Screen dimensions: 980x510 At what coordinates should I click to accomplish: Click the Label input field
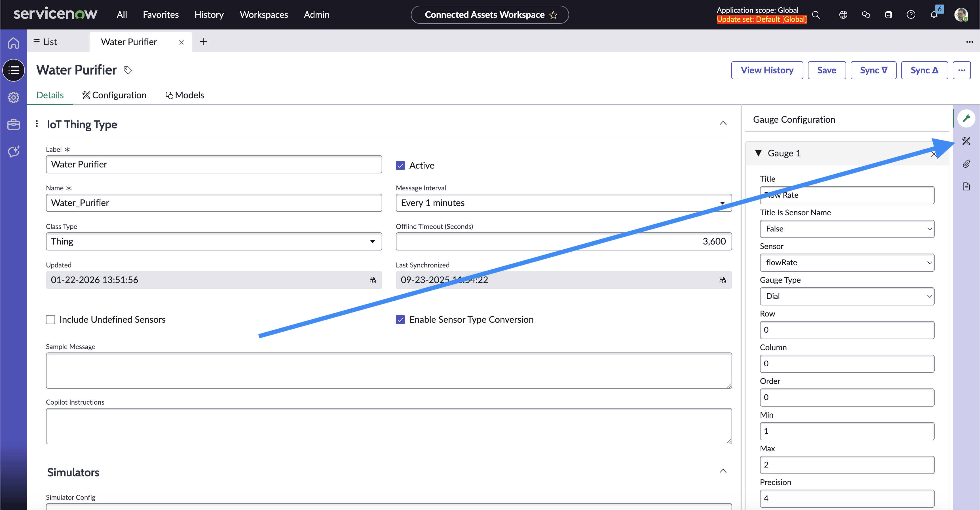pos(214,164)
